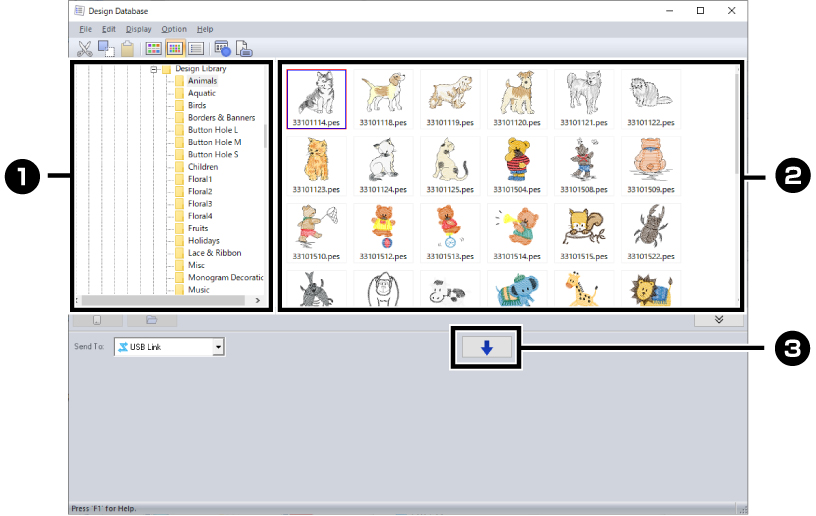Image resolution: width=816 pixels, height=516 pixels.
Task: Switch to large thumbnails view
Action: [154, 47]
